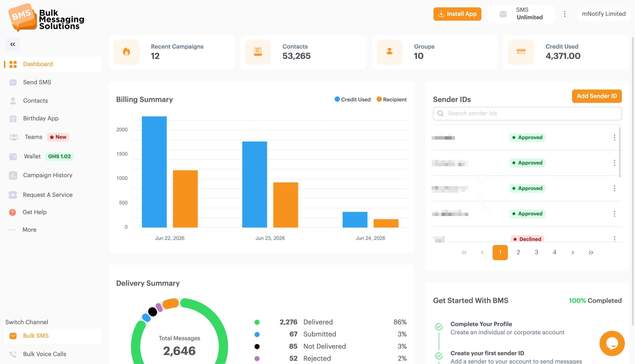Click the Send SMS envelope icon
Screen dimensions: 635x364
(13, 82)
